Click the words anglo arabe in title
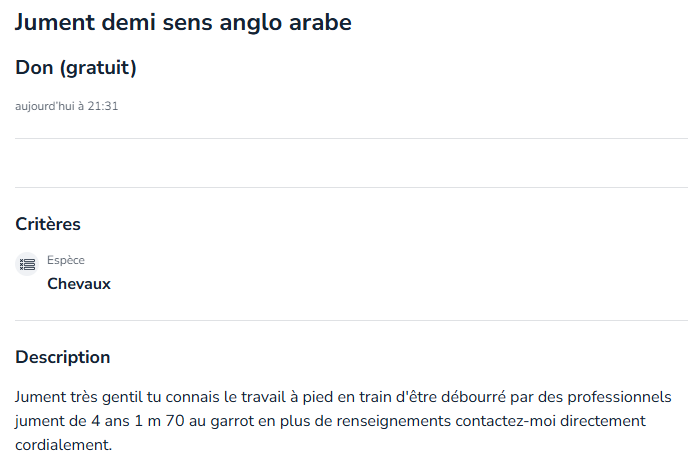 pyautogui.click(x=286, y=22)
